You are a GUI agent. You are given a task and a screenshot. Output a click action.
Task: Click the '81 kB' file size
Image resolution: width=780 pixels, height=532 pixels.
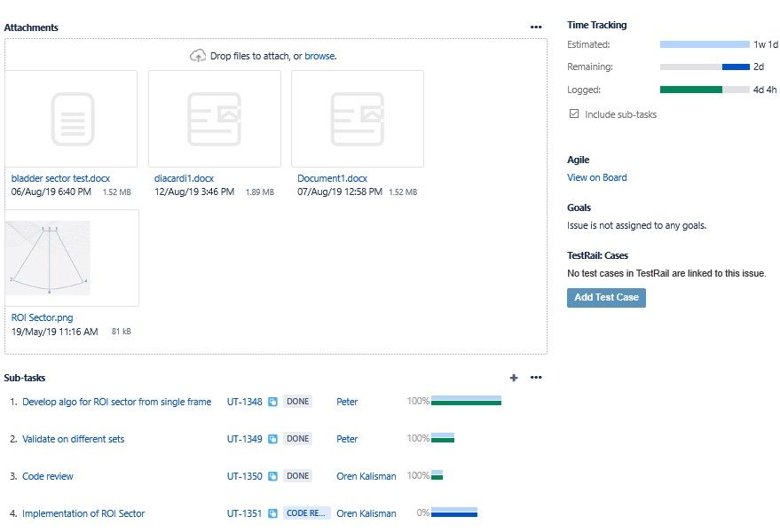[122, 331]
